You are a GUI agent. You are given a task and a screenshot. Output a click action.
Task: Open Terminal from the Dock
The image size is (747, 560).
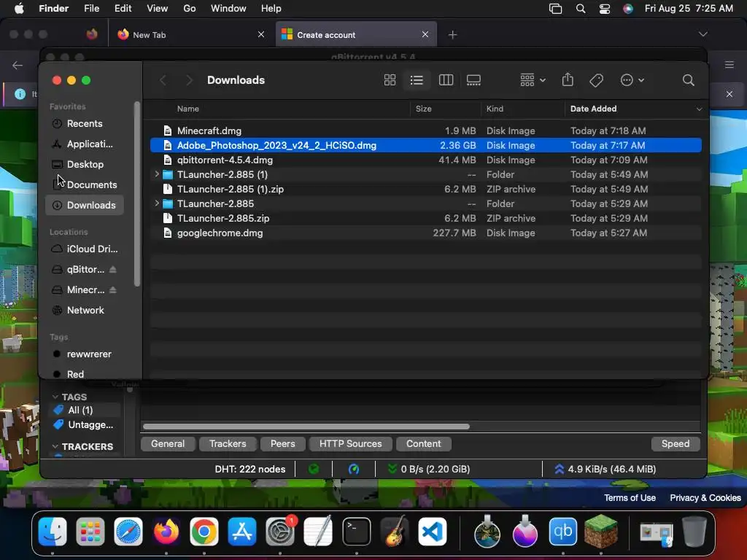(356, 532)
